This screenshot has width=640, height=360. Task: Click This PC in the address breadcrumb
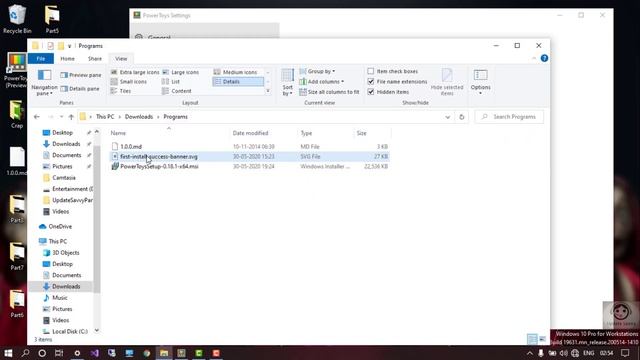click(105, 117)
